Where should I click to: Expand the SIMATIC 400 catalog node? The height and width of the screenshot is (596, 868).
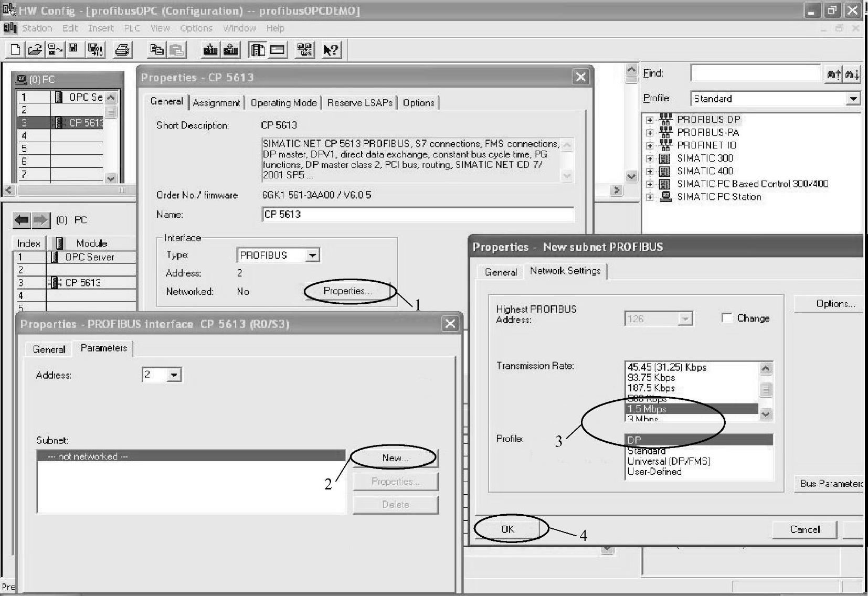[x=650, y=171]
